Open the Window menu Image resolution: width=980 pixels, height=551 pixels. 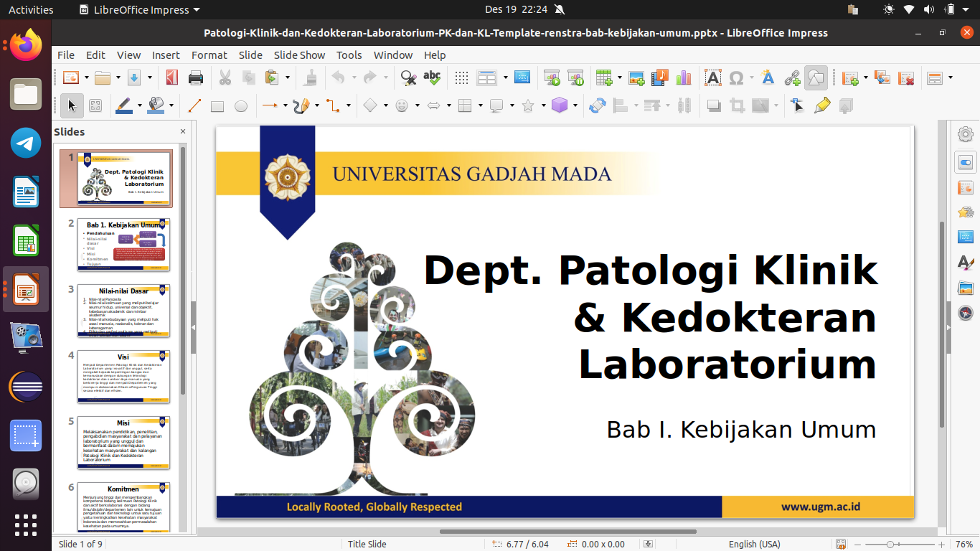click(393, 55)
